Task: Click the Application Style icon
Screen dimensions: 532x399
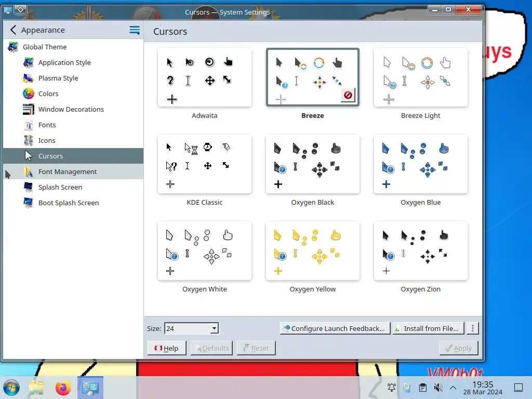Action: point(29,62)
